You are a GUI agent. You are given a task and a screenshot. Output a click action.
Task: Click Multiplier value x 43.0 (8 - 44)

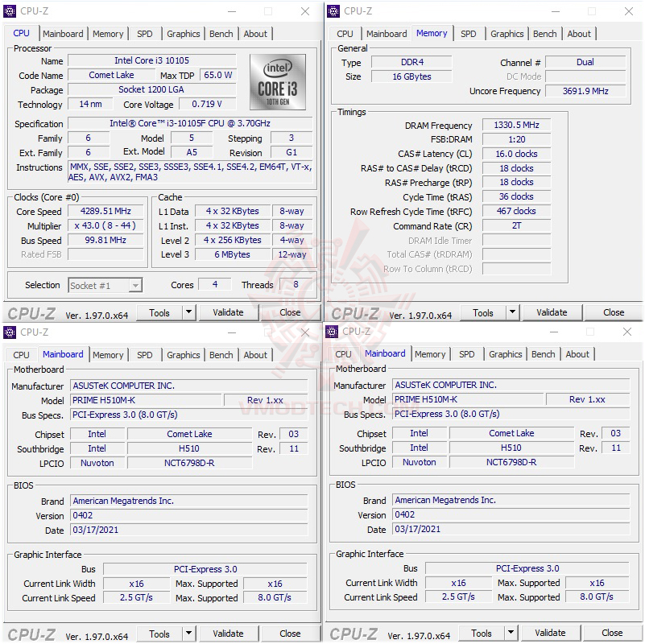[x=105, y=225]
